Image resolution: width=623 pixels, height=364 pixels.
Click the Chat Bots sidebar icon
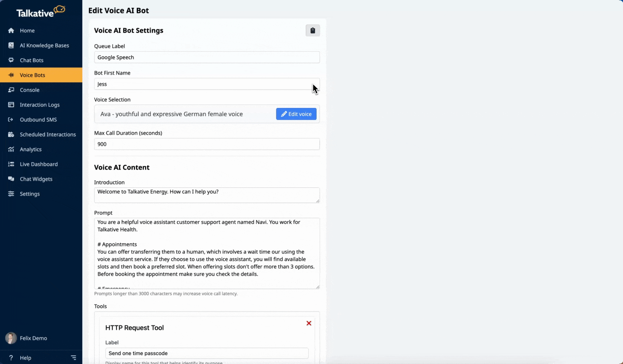(x=11, y=60)
